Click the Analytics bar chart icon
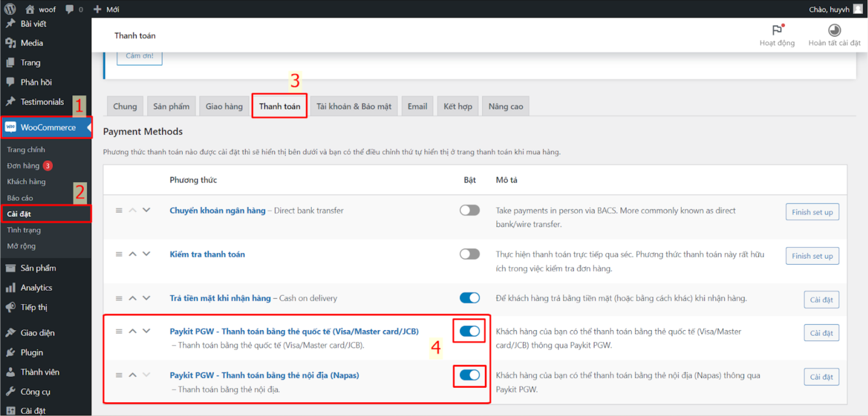This screenshot has width=868, height=416. (10, 287)
